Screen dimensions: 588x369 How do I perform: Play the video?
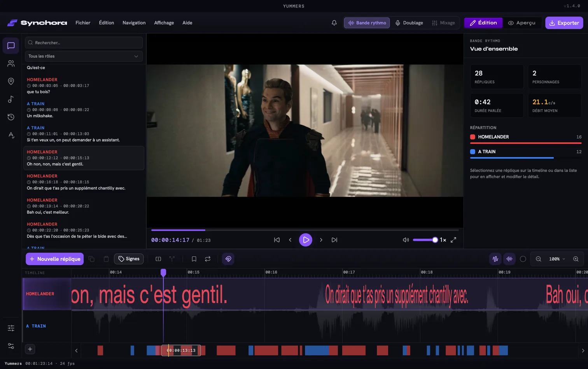pos(306,240)
